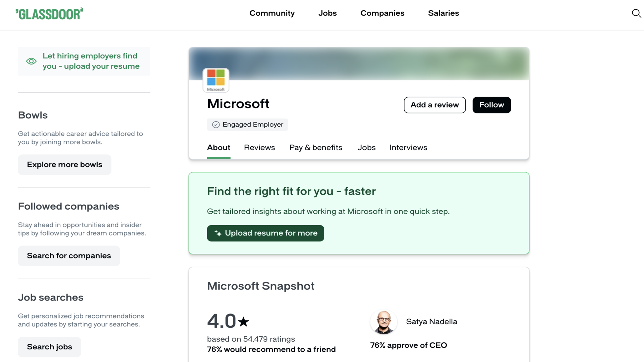This screenshot has height=362, width=644.
Task: Click the Microsoft company logo
Action: click(216, 80)
